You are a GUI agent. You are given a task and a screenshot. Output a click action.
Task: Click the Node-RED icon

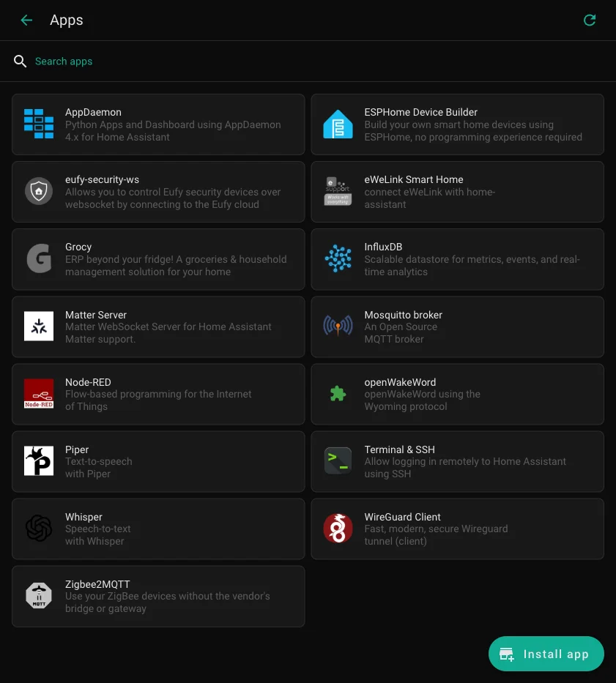point(38,394)
